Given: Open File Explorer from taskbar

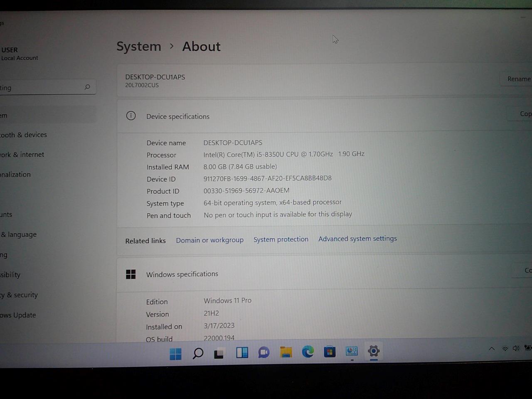Looking at the screenshot, I should 286,352.
